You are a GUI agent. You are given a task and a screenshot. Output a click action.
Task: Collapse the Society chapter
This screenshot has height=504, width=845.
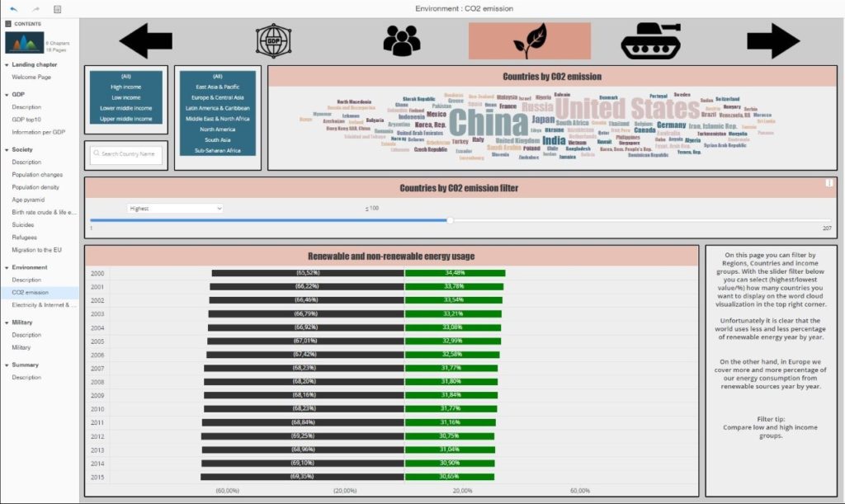coord(7,149)
